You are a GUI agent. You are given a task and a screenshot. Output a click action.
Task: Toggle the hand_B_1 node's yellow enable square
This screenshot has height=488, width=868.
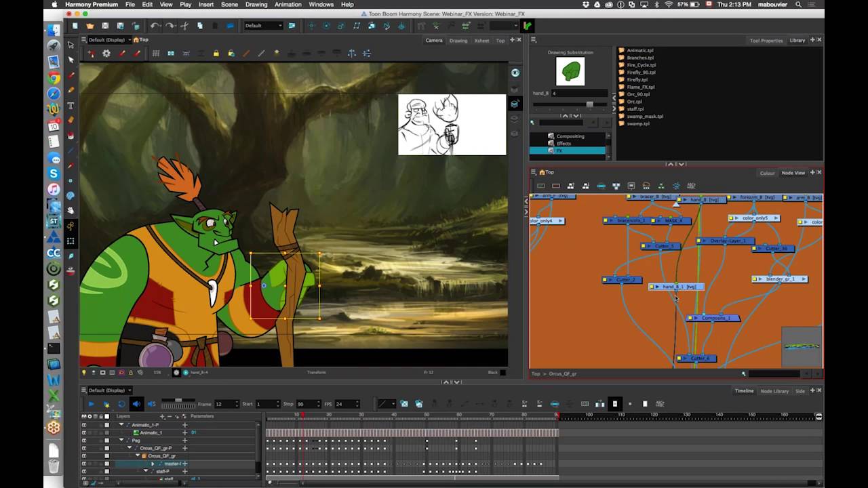[x=652, y=287]
